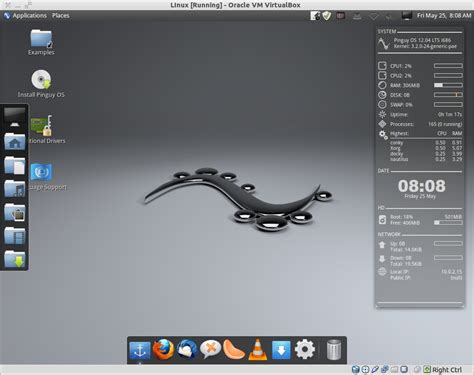Image resolution: width=474 pixels, height=375 pixels.
Task: Click the tray icon left of the shield
Action: 315,16
